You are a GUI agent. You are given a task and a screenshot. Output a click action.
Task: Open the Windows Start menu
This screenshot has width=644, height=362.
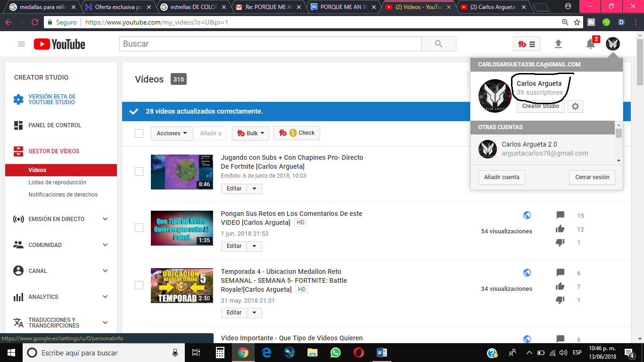(11, 353)
